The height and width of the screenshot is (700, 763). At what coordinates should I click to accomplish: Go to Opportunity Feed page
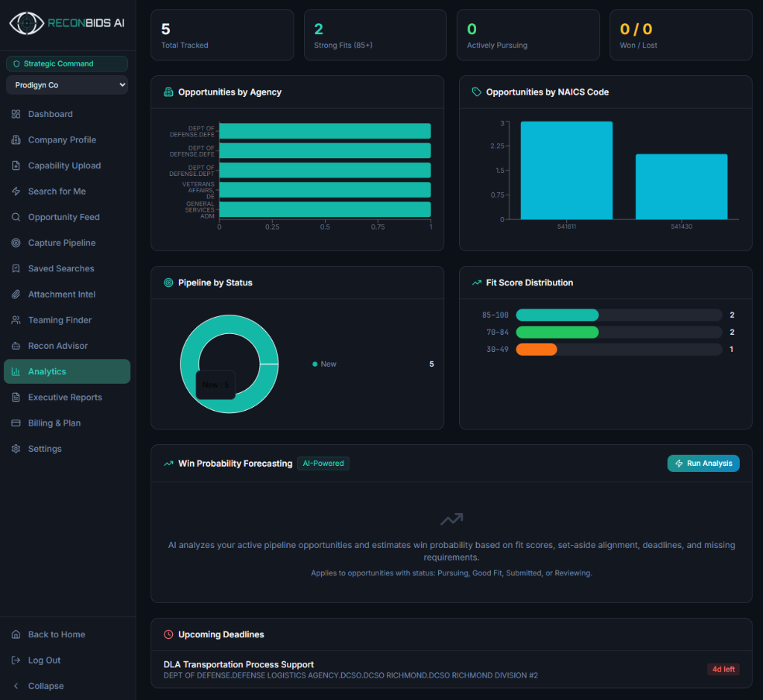(x=67, y=217)
